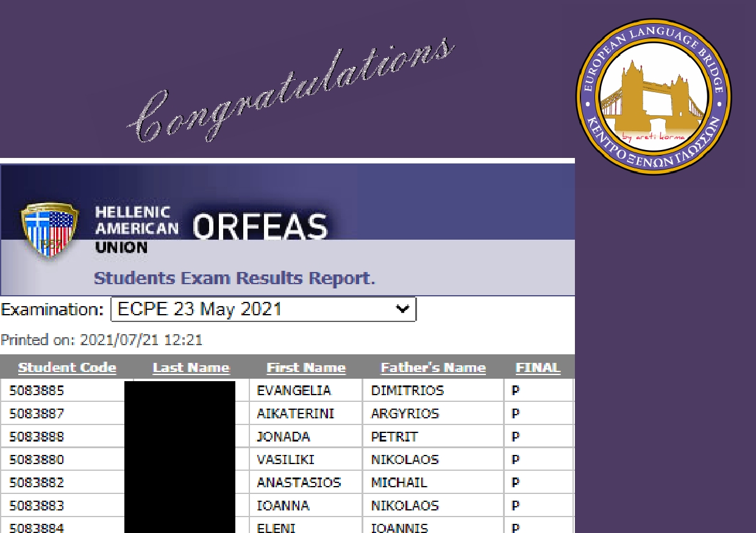Sort by Father's Name column header
The image size is (756, 533).
click(x=433, y=368)
